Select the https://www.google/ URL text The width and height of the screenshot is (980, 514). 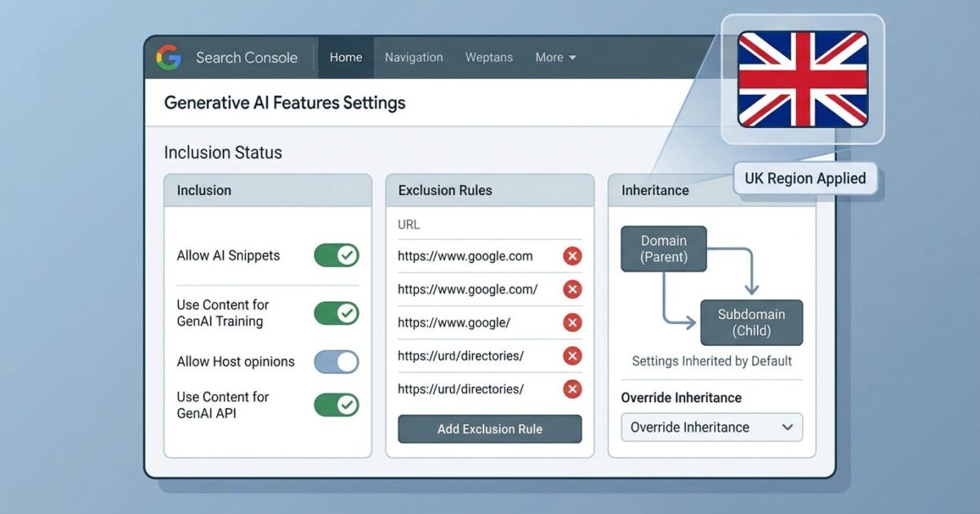454,322
